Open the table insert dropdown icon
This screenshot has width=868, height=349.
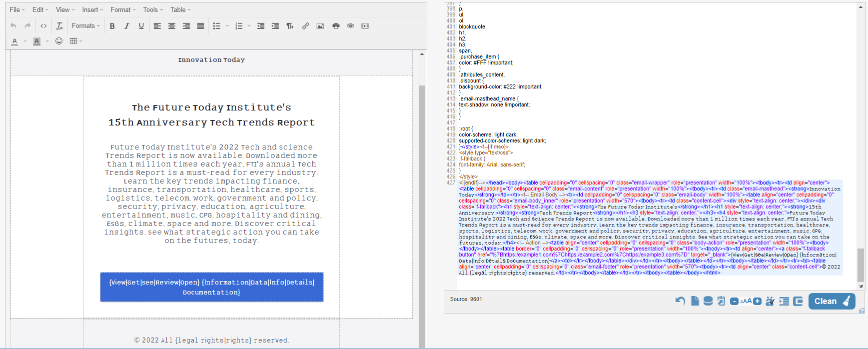point(76,41)
